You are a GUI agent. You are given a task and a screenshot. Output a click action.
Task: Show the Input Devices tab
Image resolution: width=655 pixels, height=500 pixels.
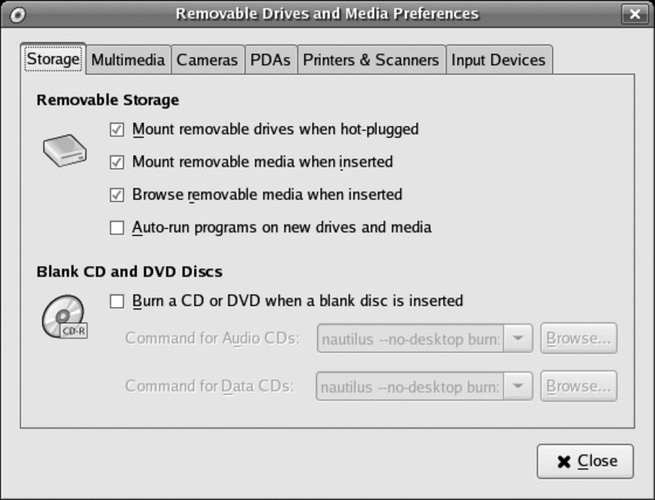click(498, 60)
